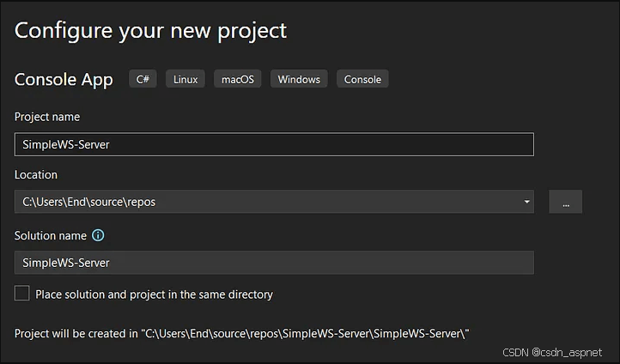Click the macOS platform tag
The image size is (620, 364).
238,79
